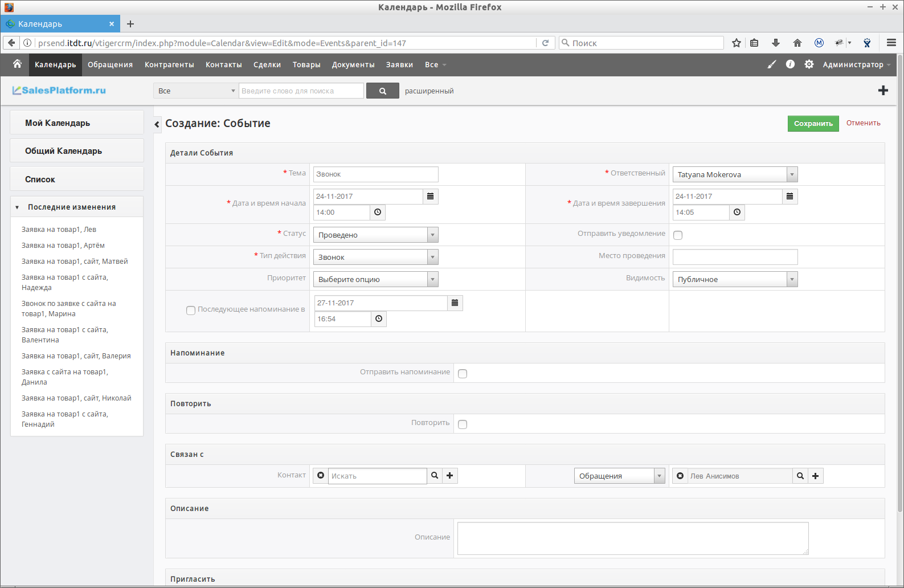
Task: Open search scope dropdown Все
Action: [x=196, y=91]
